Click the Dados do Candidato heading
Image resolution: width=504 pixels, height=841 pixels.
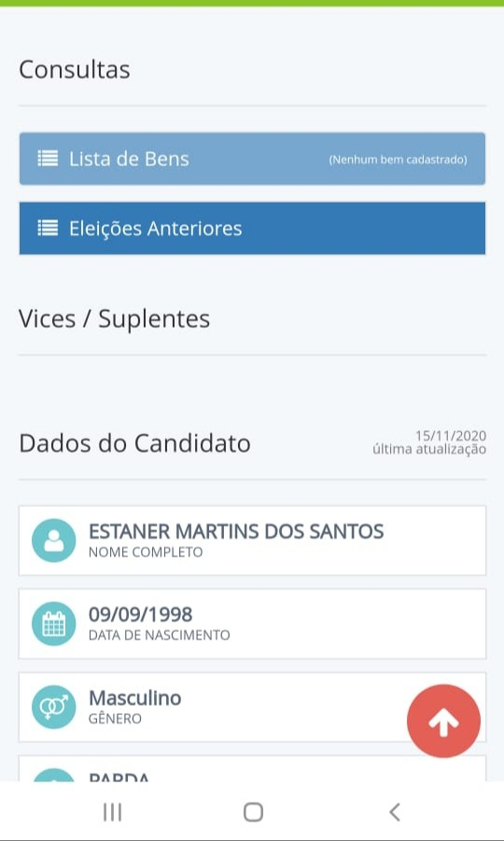pos(134,443)
